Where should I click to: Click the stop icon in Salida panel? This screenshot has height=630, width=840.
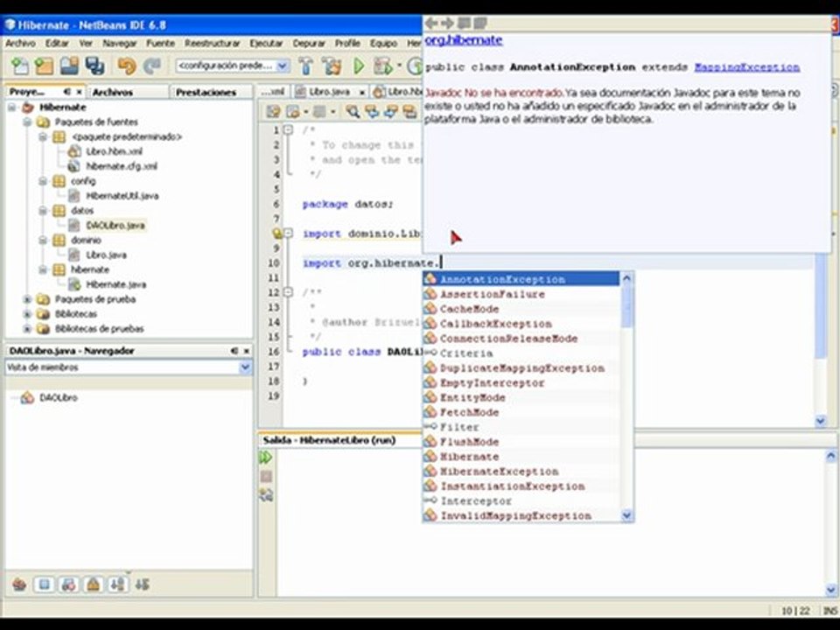tap(266, 476)
